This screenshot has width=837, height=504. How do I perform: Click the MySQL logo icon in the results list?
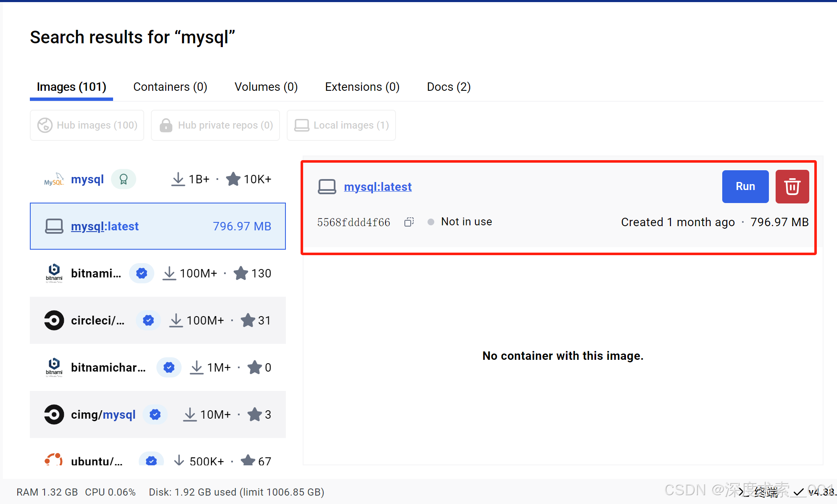coord(54,179)
